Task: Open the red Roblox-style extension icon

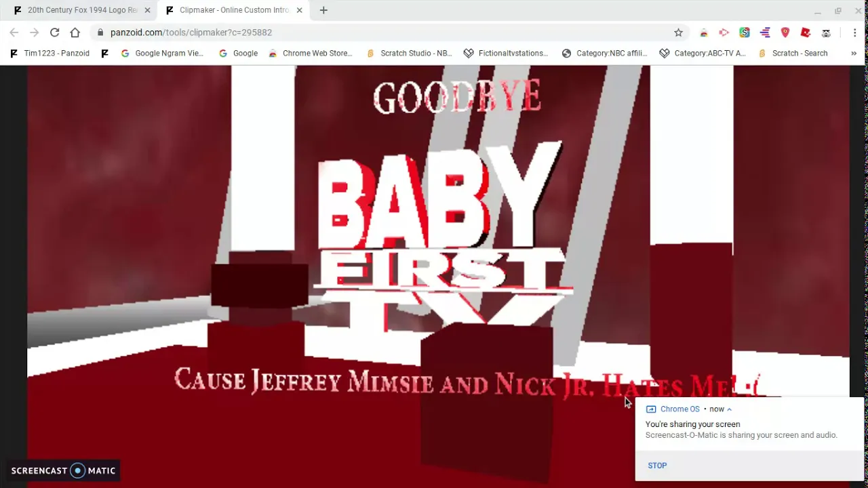Action: coord(806,33)
